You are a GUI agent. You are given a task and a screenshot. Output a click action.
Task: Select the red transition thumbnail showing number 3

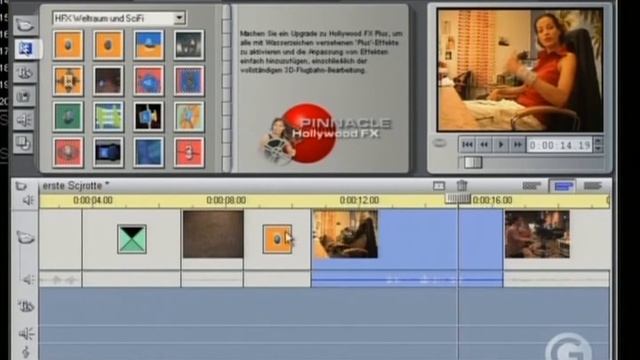click(x=189, y=153)
